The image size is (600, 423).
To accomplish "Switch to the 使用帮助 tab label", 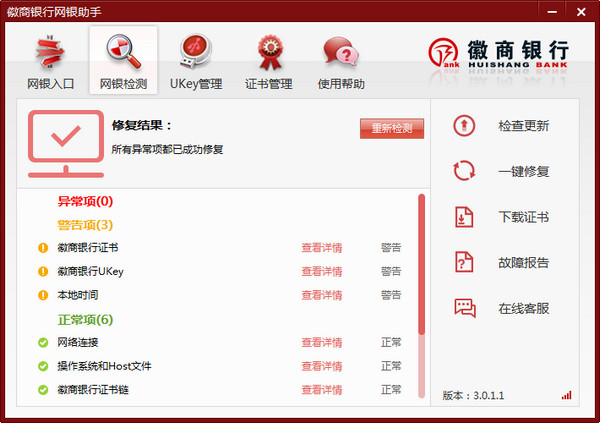I will 341,84.
